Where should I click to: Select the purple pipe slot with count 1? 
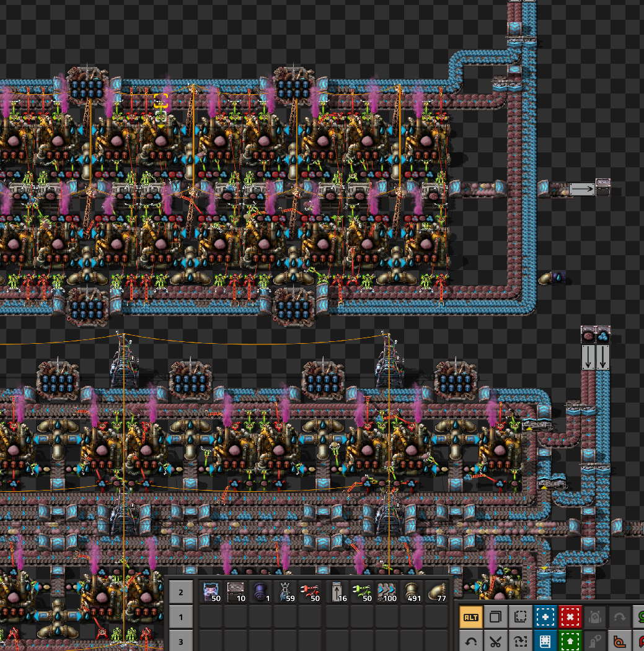(261, 592)
